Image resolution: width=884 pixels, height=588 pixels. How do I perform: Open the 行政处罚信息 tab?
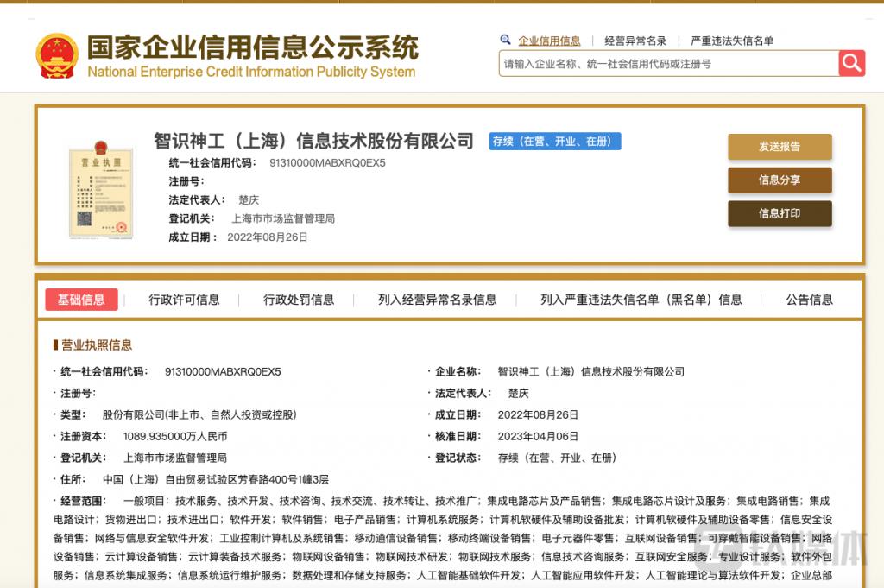(x=299, y=300)
